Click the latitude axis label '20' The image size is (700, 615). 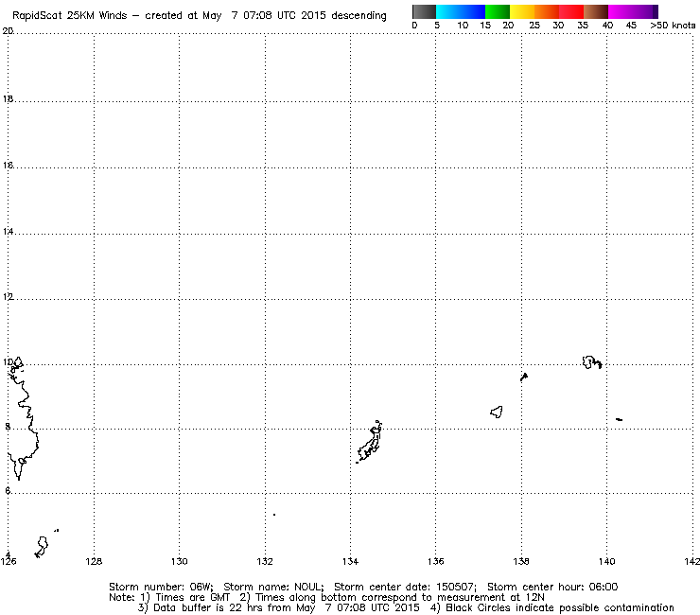(8, 31)
